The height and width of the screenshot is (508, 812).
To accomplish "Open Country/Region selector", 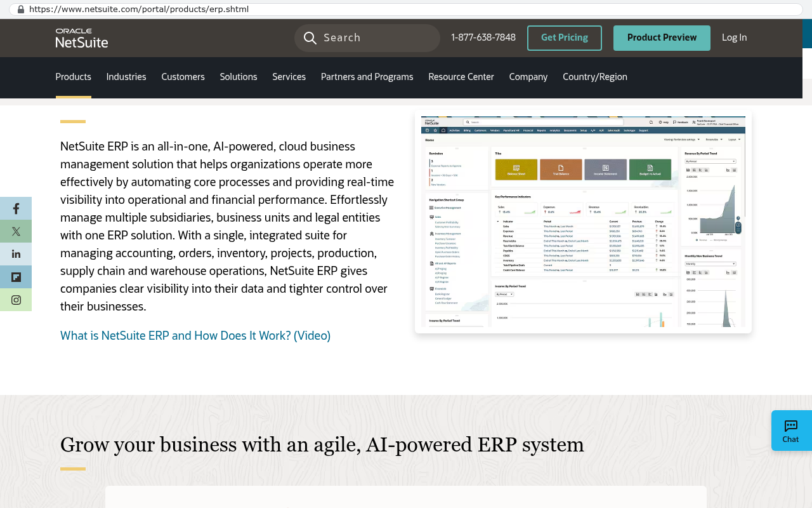I will pos(595,77).
